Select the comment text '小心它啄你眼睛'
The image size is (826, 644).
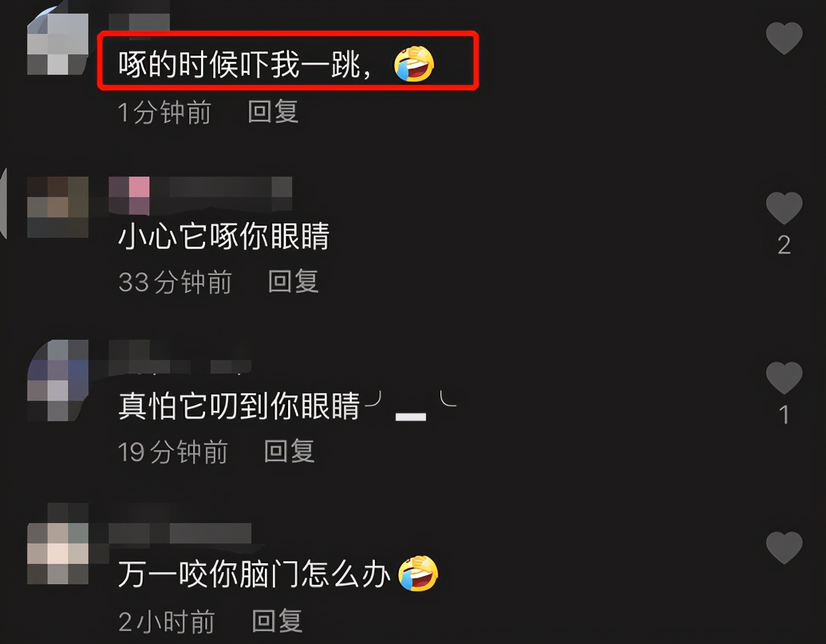click(x=223, y=236)
